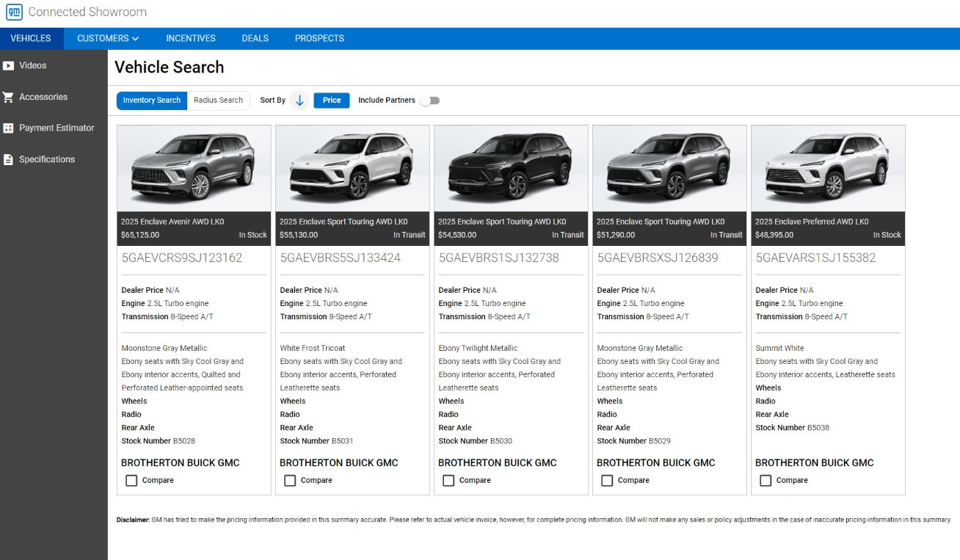
Task: Select the Radius Search button
Action: [x=218, y=101]
